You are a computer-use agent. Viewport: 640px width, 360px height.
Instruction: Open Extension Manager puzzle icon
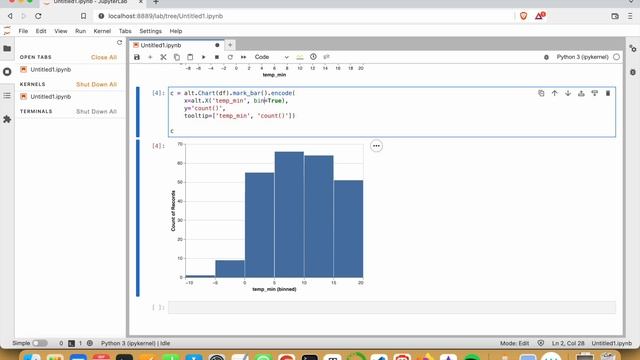click(x=7, y=119)
